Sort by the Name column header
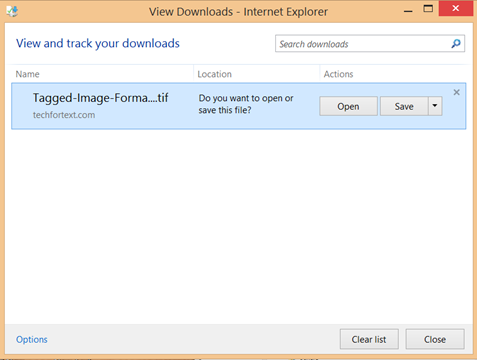Viewport: 477px width, 360px height. tap(27, 74)
